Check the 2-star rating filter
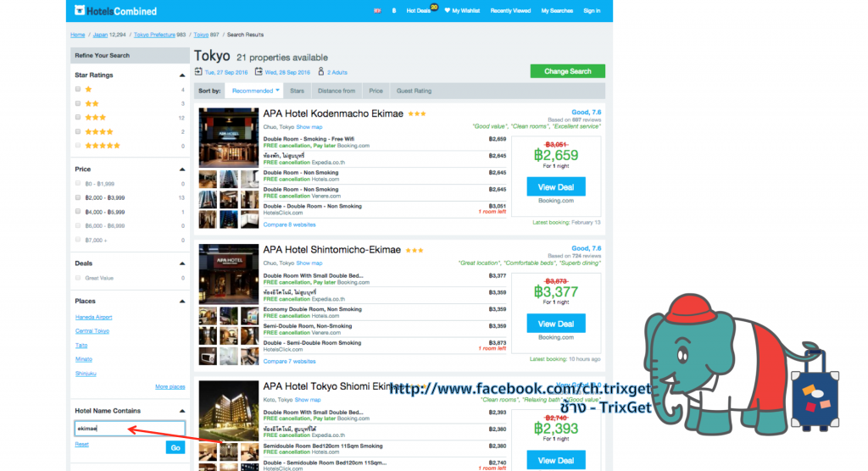The width and height of the screenshot is (868, 471). pos(78,103)
